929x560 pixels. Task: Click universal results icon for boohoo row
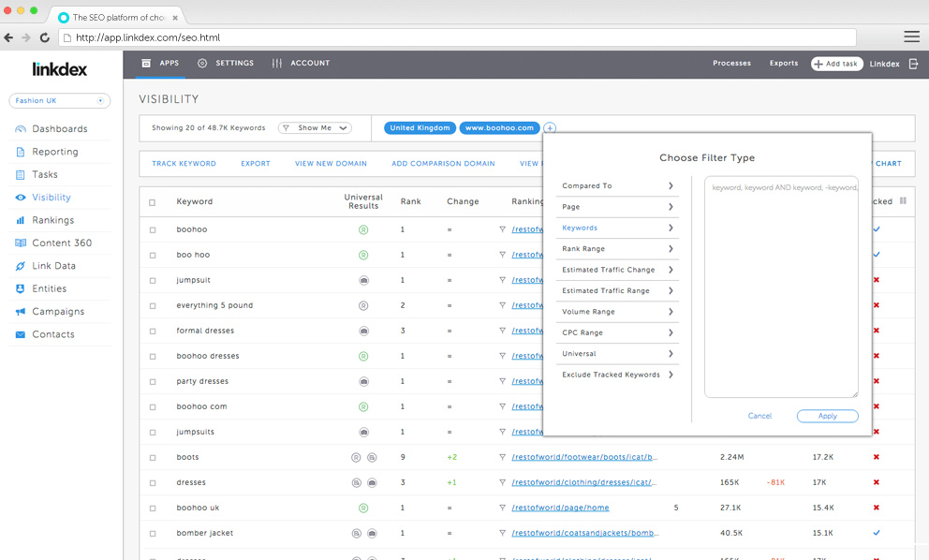pyautogui.click(x=363, y=230)
